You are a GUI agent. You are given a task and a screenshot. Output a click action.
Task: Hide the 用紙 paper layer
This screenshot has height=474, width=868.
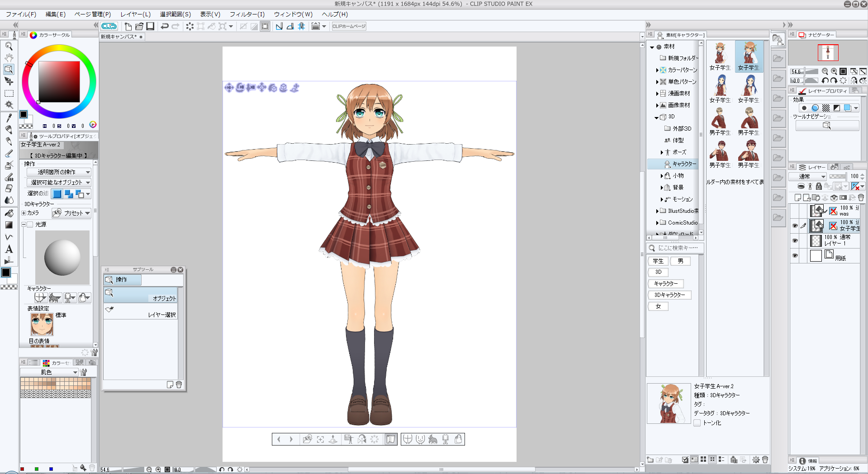(x=795, y=256)
